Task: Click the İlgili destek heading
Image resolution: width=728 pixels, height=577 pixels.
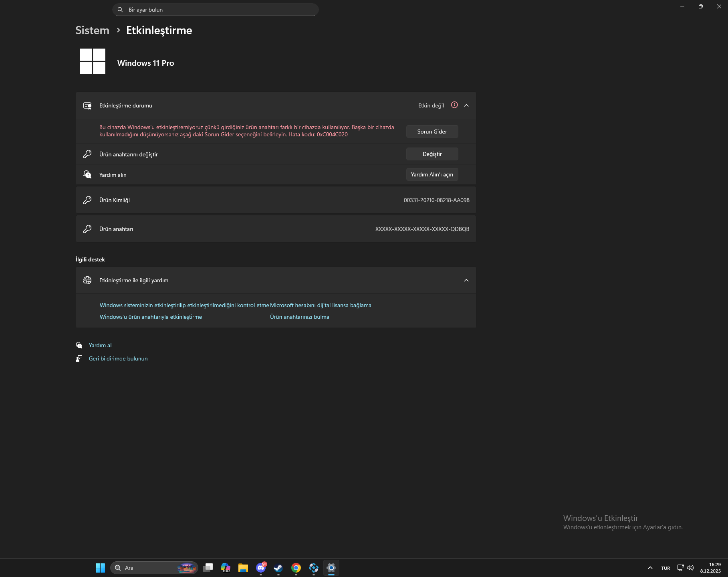Action: 90,259
